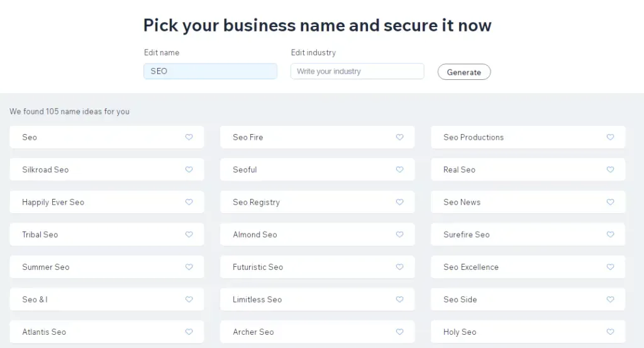
Task: Favorite "Surefire Seo" with the heart icon
Action: [610, 235]
